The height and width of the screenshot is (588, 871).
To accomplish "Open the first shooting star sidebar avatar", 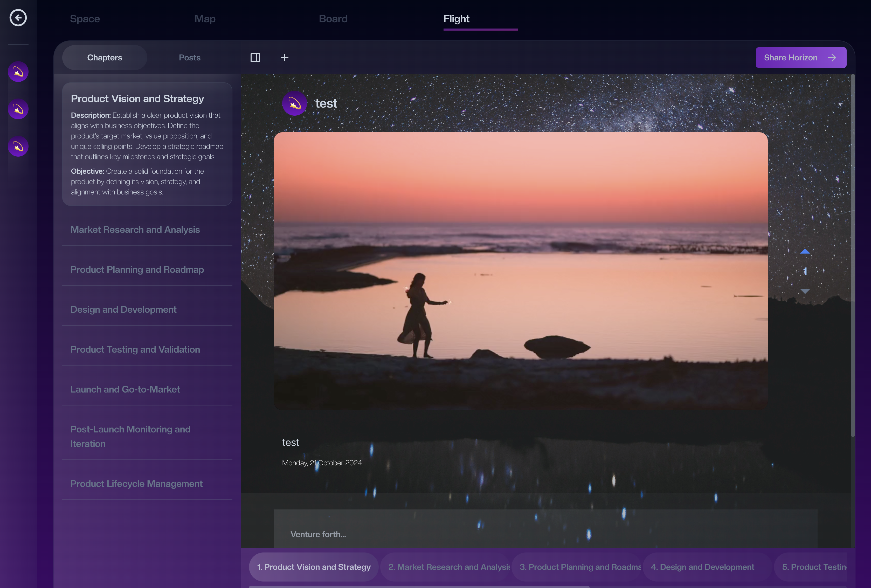I will (18, 72).
